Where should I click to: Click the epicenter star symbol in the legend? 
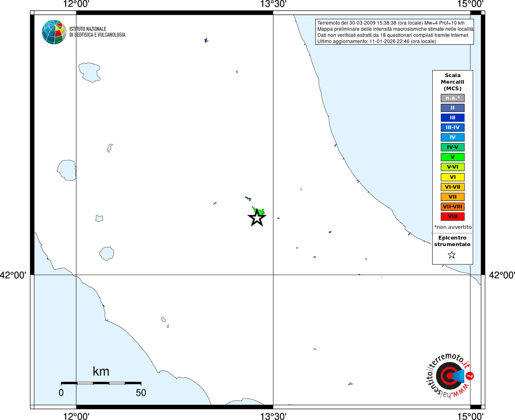[452, 255]
